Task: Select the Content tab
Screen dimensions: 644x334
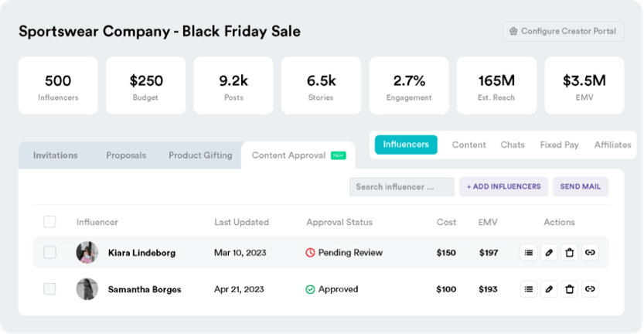Action: coord(469,145)
